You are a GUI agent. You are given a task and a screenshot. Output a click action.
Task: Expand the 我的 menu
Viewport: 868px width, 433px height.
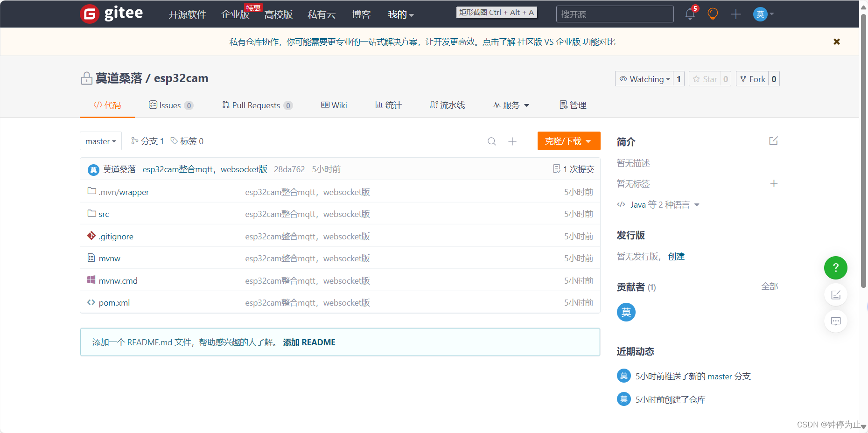(401, 14)
